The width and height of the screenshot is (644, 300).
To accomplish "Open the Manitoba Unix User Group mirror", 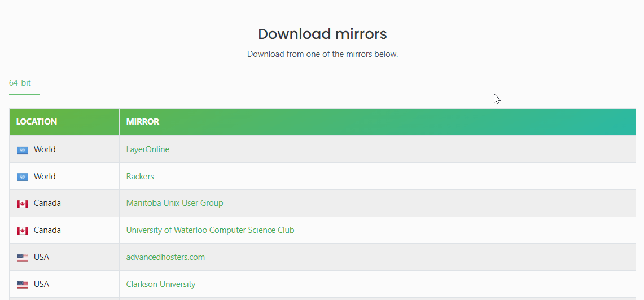I will [x=175, y=203].
